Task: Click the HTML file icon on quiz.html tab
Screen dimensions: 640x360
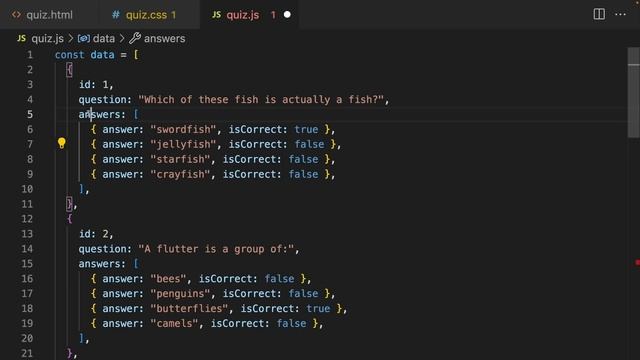Action: (x=16, y=15)
